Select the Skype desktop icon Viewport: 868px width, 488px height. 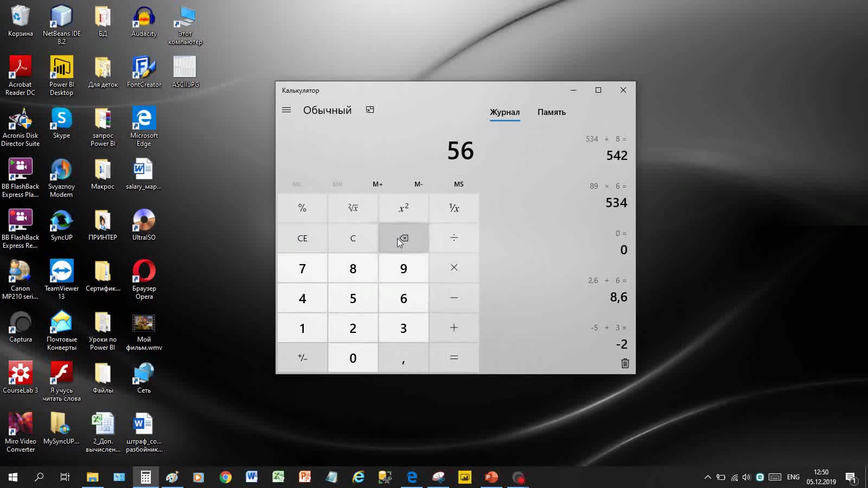pyautogui.click(x=61, y=123)
